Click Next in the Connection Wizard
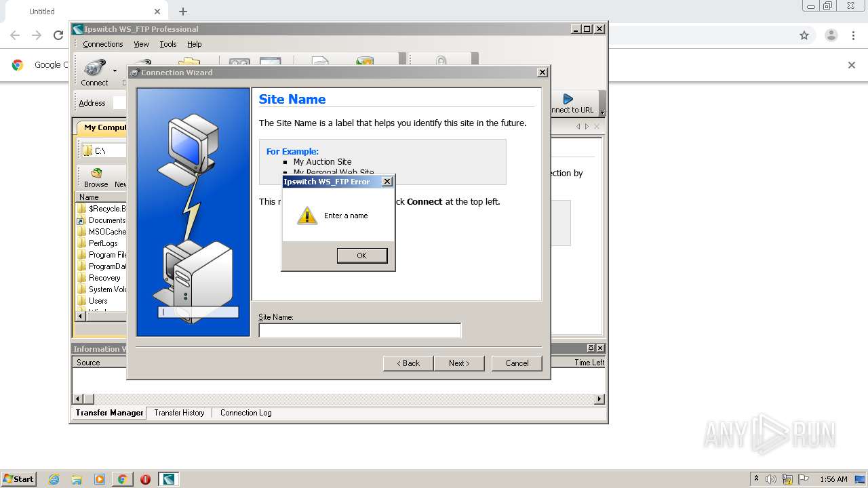The width and height of the screenshot is (868, 488). [459, 363]
